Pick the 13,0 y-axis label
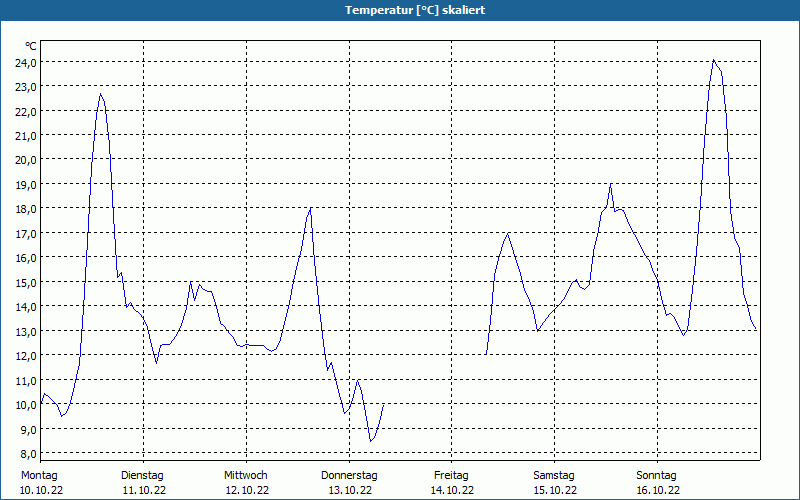The height and width of the screenshot is (500, 800). (26, 332)
